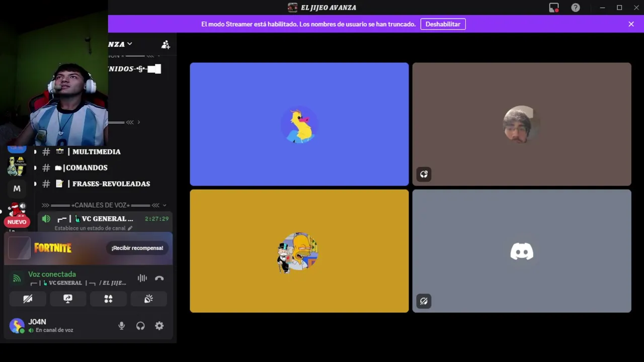Screen dimensions: 644x362
Task: Open the activities launcher icon
Action: pyautogui.click(x=108, y=299)
